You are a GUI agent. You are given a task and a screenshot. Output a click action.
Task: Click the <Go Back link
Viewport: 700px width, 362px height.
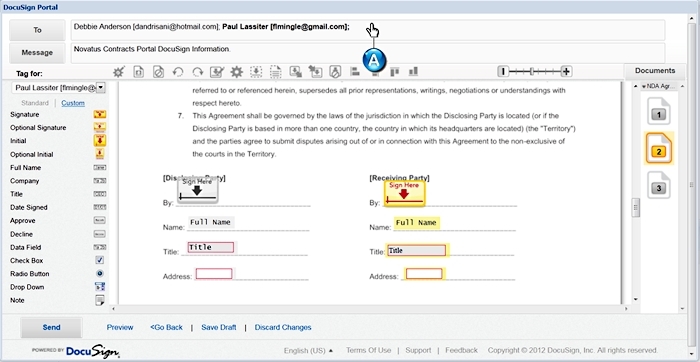pos(167,328)
